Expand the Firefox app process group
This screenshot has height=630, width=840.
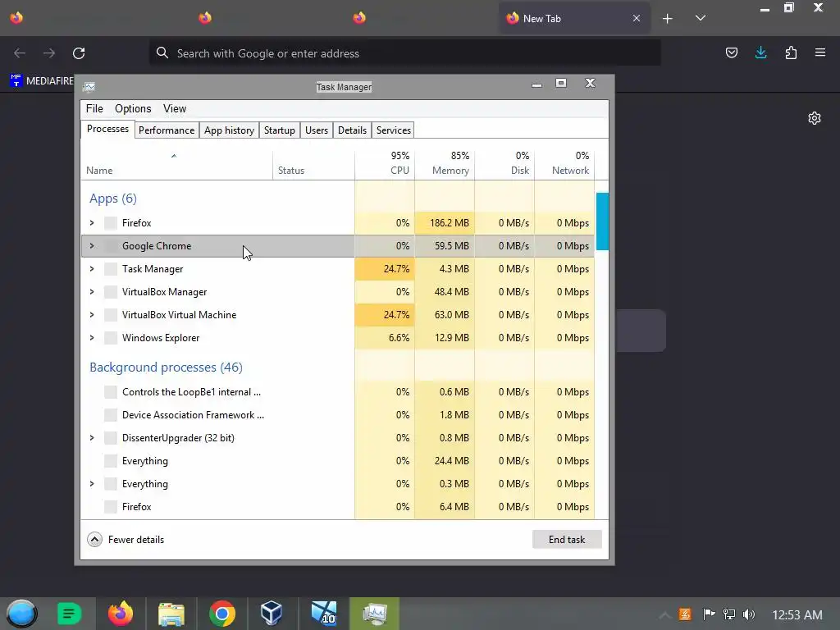92,223
